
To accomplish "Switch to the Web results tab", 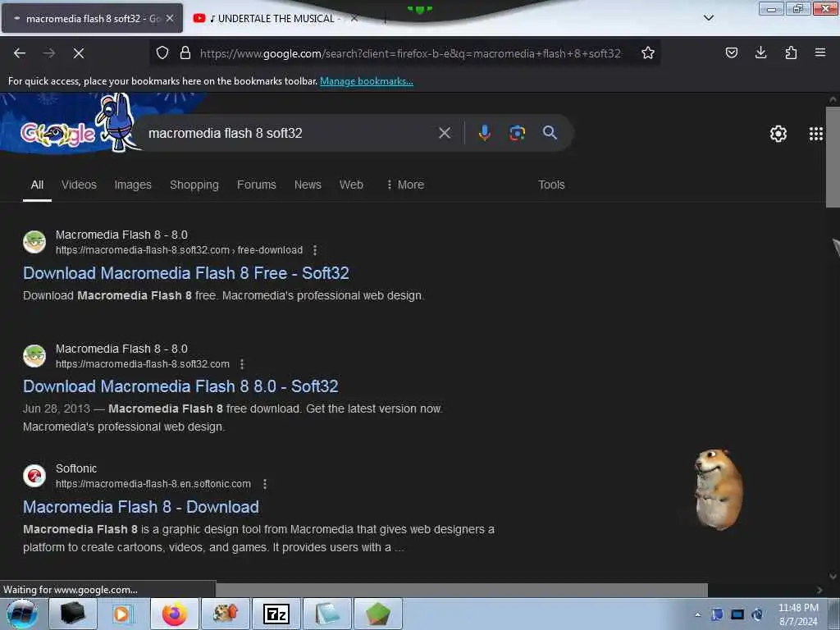I will click(351, 185).
